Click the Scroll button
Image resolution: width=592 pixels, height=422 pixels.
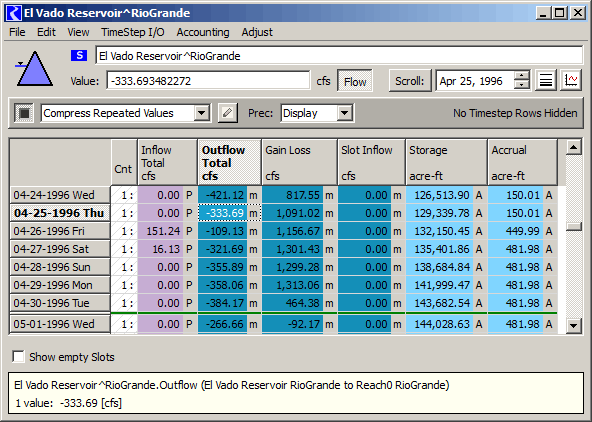(x=410, y=81)
